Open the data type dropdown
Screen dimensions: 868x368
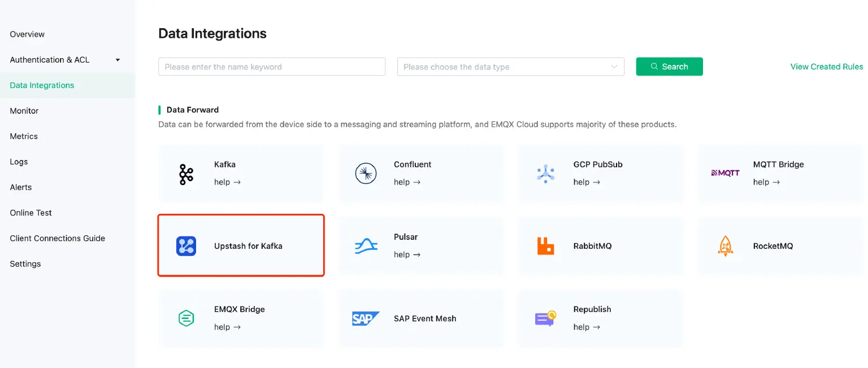click(x=510, y=67)
